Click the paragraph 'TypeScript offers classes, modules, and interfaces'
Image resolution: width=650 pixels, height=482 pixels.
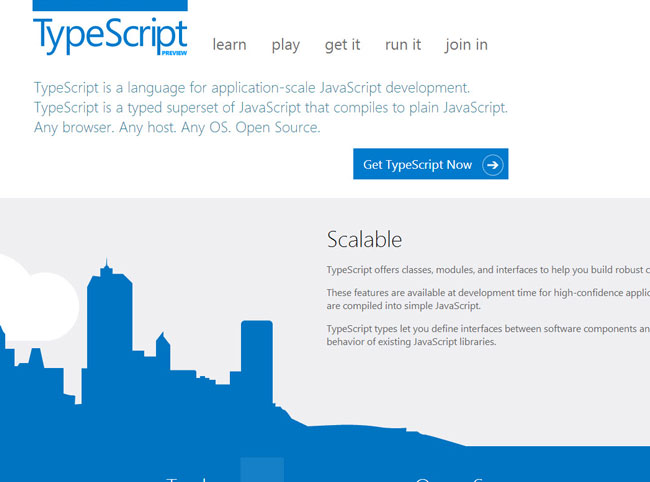(488, 270)
